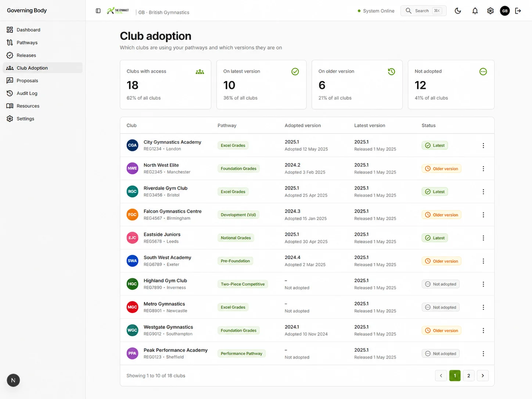Open Settings in sidebar

43,119
